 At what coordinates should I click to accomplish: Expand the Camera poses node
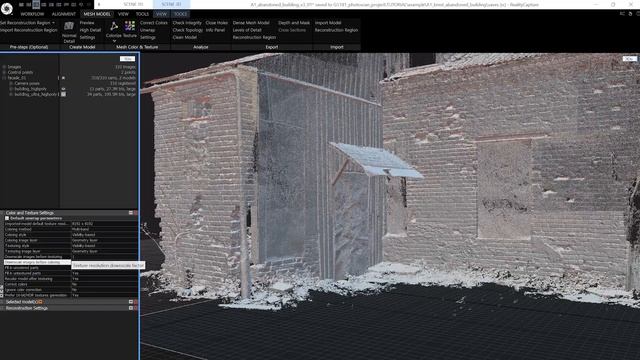(11, 83)
